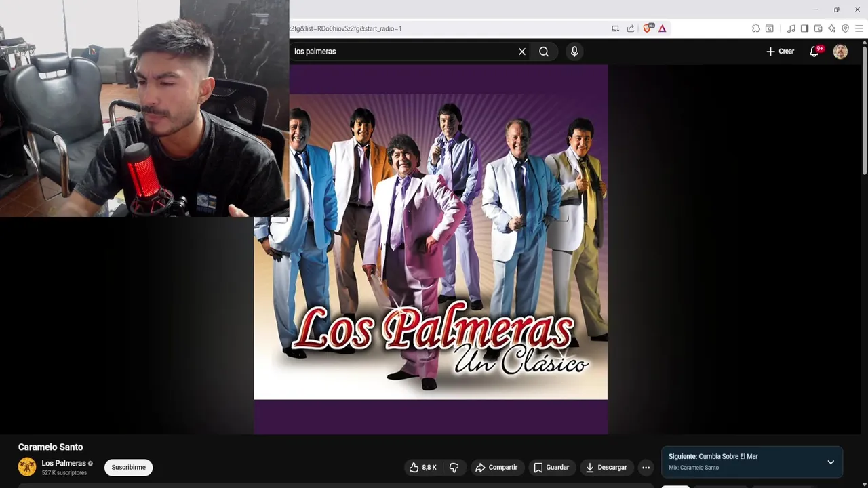Dislike the video with thumbs down
Image resolution: width=868 pixels, height=488 pixels.
[454, 468]
